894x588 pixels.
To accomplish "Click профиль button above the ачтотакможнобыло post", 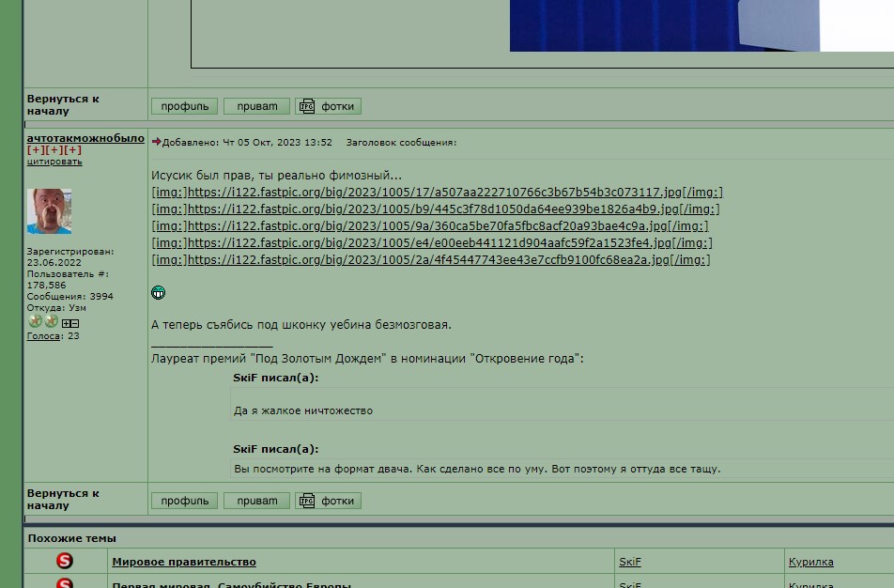I will (185, 106).
